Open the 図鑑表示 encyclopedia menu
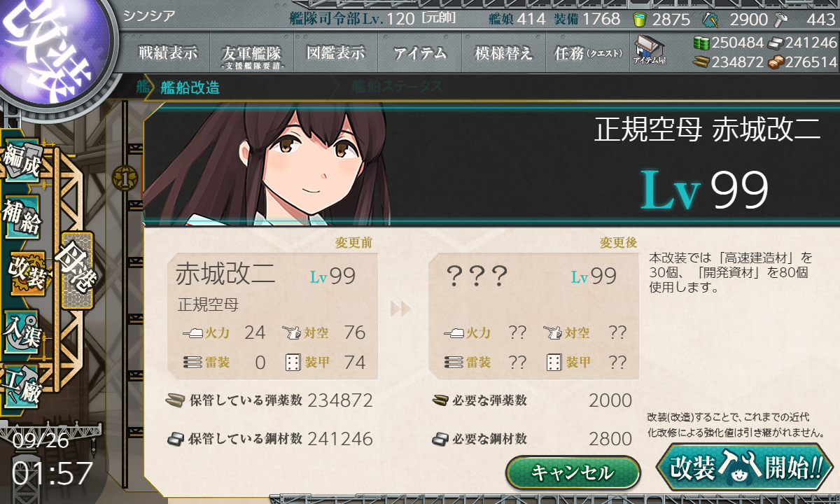Screen dimensions: 840x504 coord(335,52)
